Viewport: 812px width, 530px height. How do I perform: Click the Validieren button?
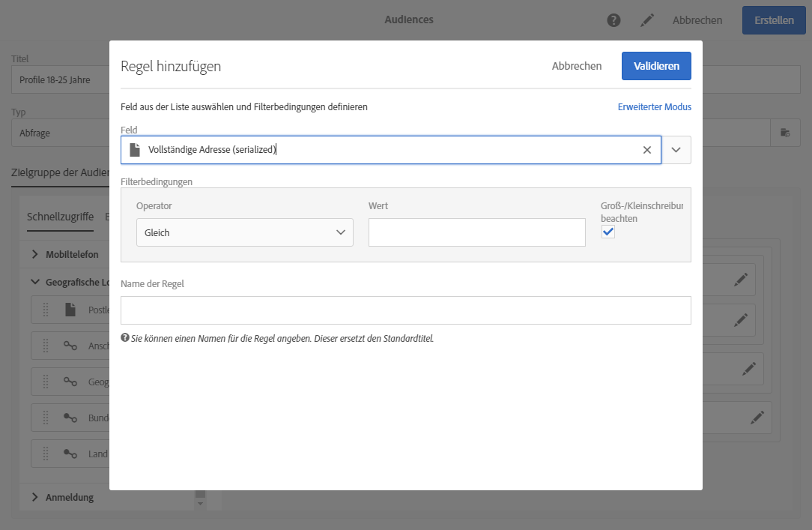[656, 66]
